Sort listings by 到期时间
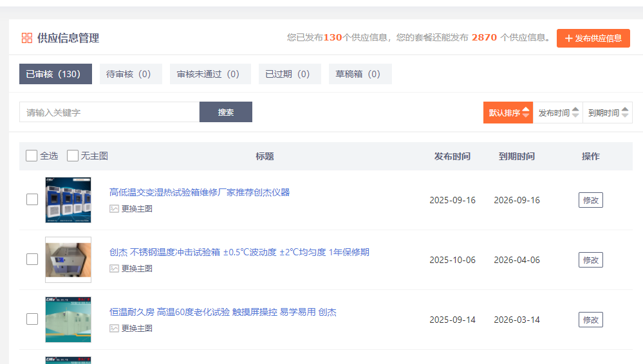Image resolution: width=643 pixels, height=364 pixels. click(607, 113)
